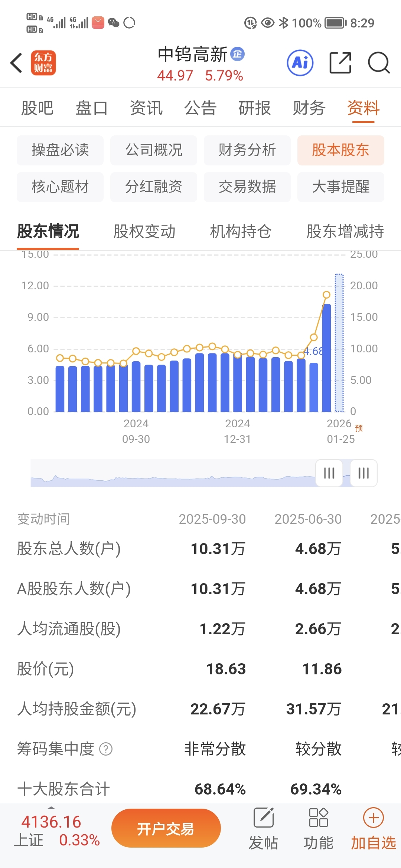Tap 股东总人数 value 10.31万
The width and height of the screenshot is (401, 868).
[218, 549]
